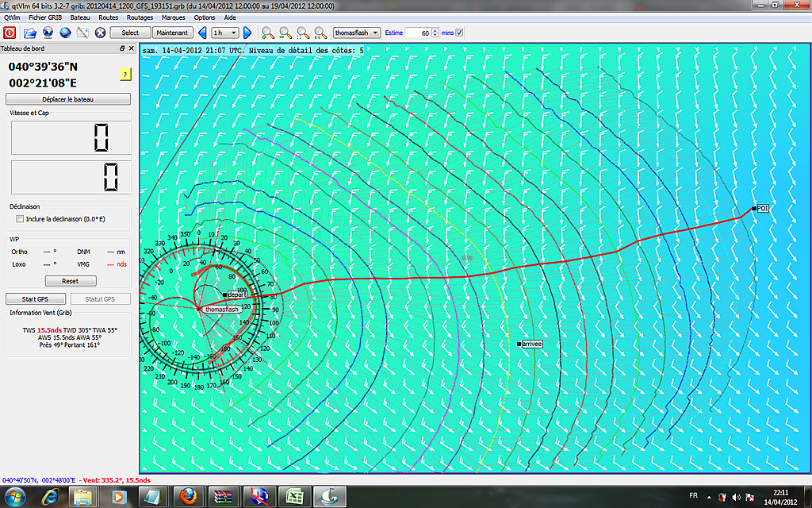
Task: Click the crossed-out map icon
Action: (82, 33)
